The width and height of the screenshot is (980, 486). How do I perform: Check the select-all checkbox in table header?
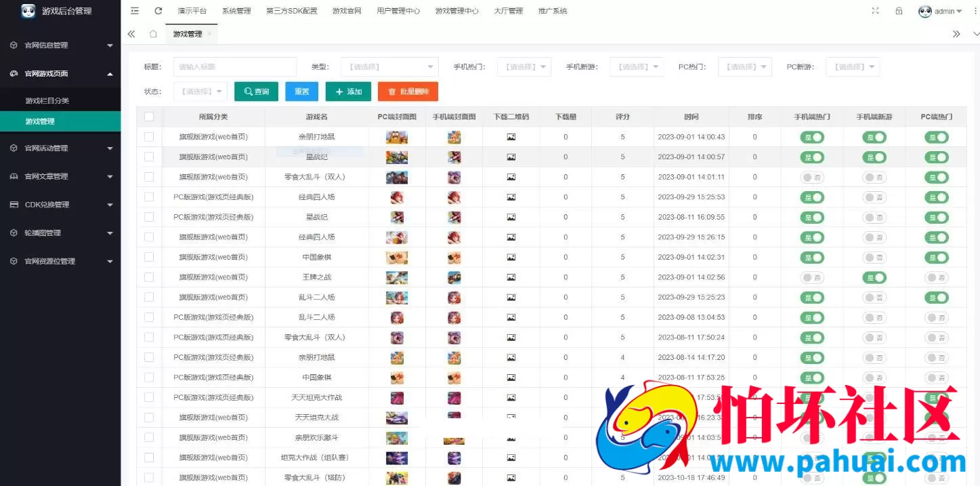[x=149, y=117]
